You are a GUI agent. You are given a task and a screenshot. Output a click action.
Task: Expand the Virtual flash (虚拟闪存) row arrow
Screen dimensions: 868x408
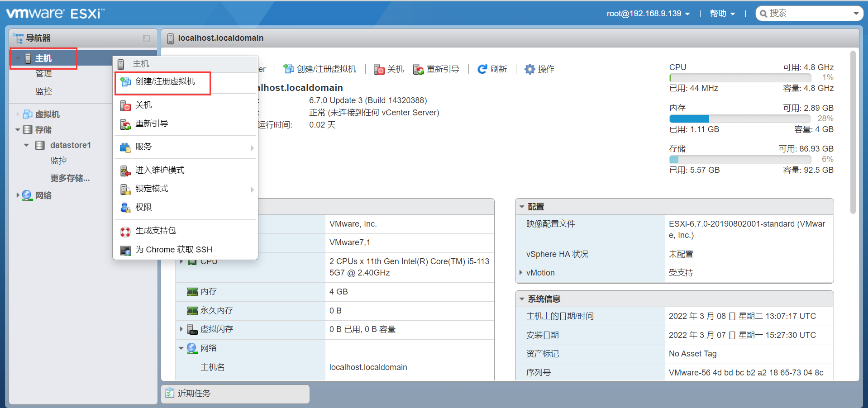181,329
